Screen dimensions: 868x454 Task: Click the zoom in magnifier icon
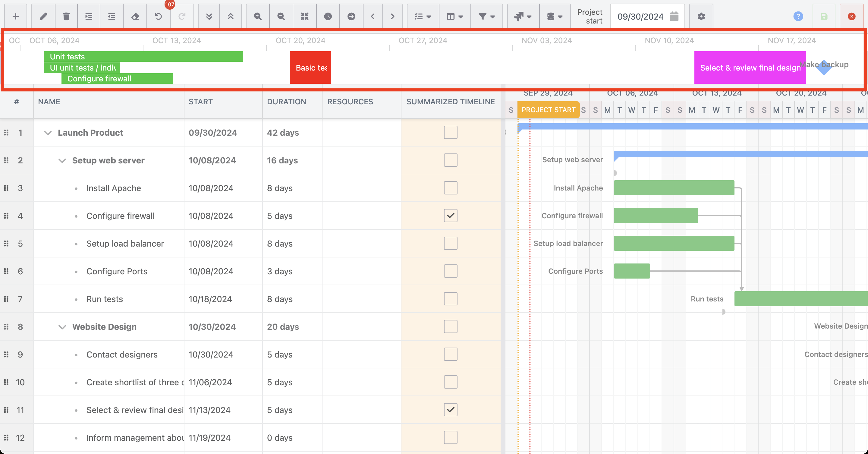258,16
